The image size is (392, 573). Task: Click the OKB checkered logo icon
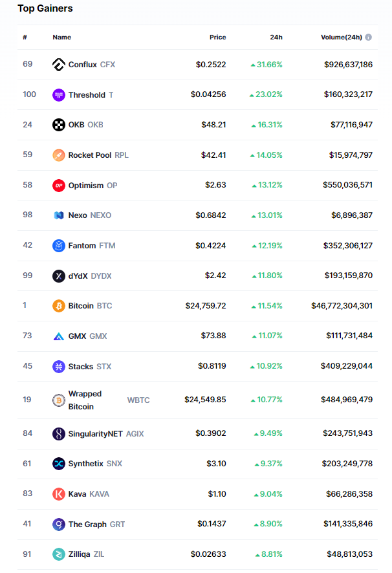[x=59, y=125]
